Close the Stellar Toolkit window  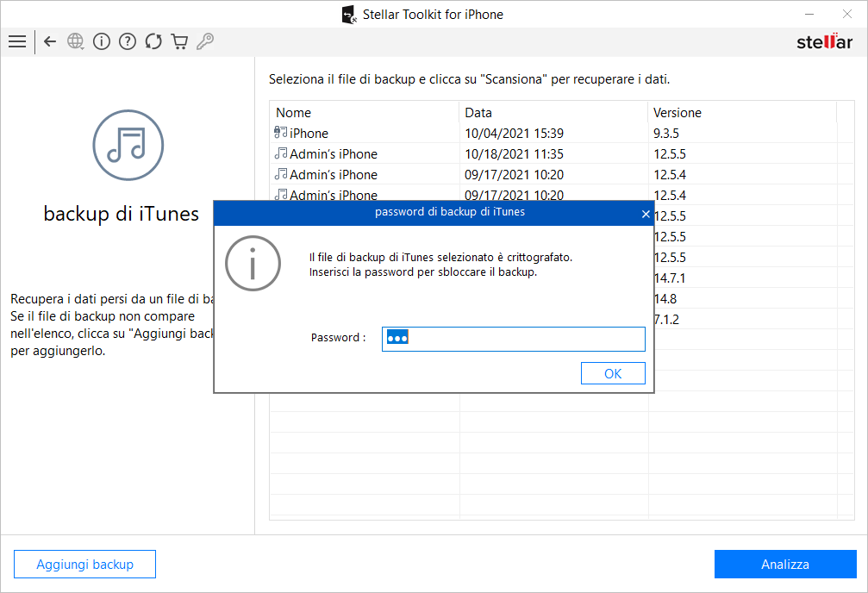[847, 14]
